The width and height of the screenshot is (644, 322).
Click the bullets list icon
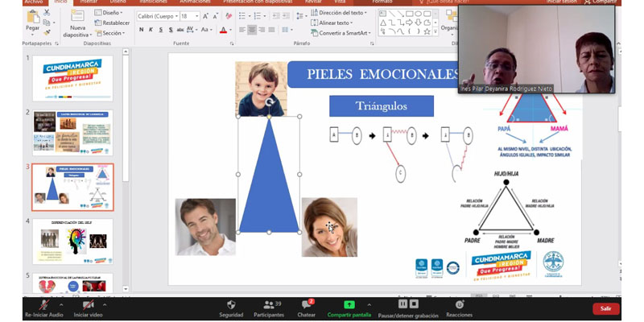tap(242, 16)
